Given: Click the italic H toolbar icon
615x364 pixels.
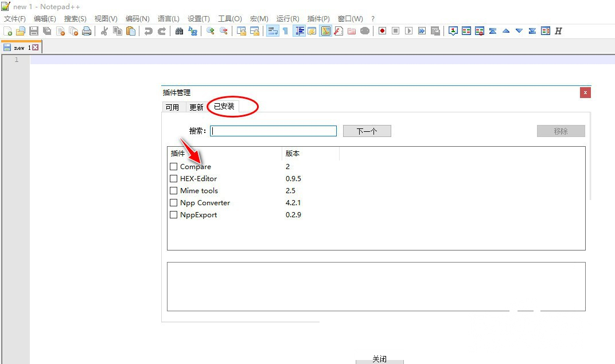Looking at the screenshot, I should [x=558, y=31].
